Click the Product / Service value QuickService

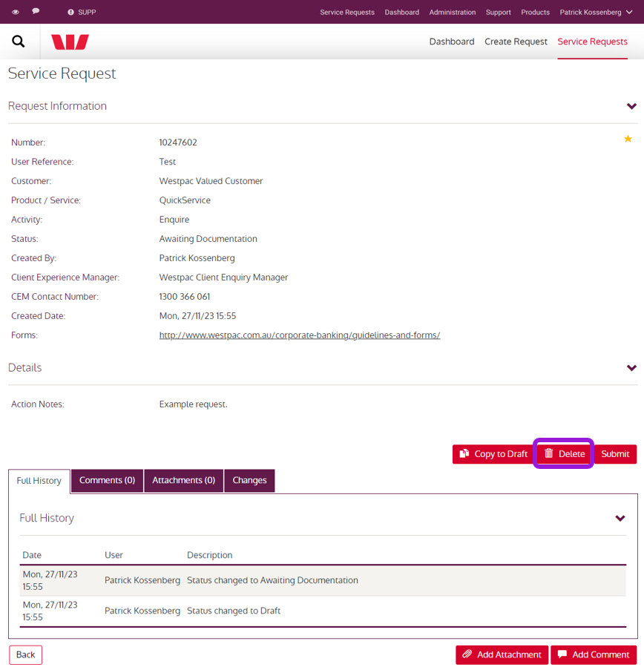(x=185, y=200)
